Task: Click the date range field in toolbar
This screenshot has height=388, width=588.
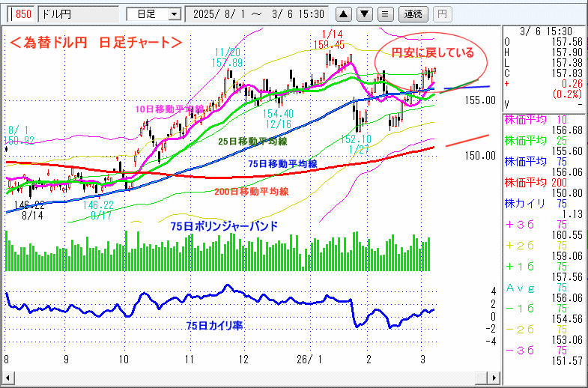Action: 257,14
